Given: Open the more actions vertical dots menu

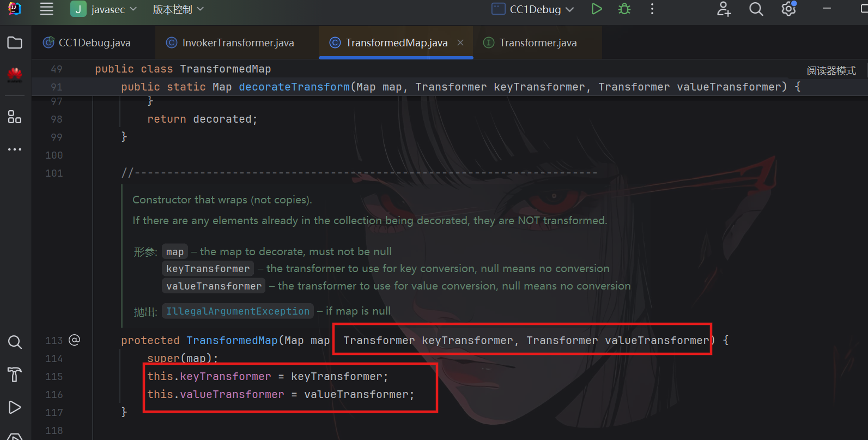Looking at the screenshot, I should point(652,9).
